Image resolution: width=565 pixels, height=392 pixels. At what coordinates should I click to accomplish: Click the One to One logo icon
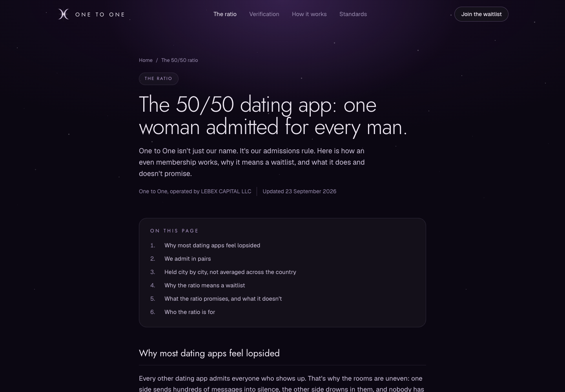click(x=63, y=14)
